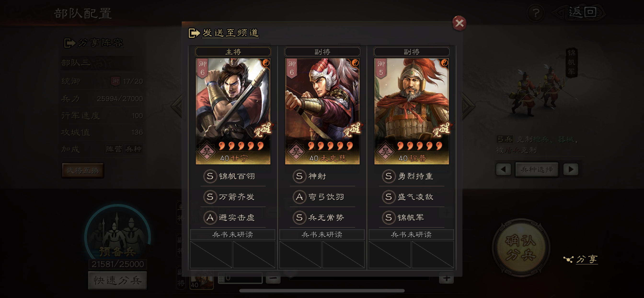Click the 快速分兵 button

coord(117,280)
